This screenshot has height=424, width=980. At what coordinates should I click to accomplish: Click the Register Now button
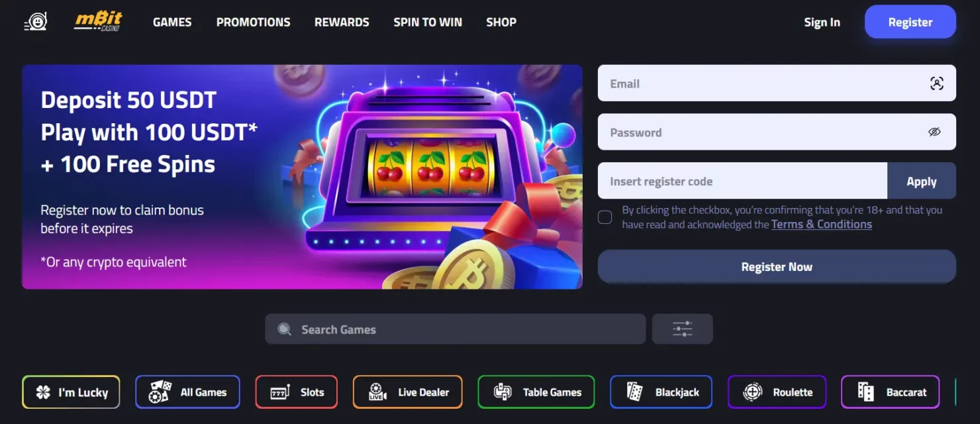[777, 267]
